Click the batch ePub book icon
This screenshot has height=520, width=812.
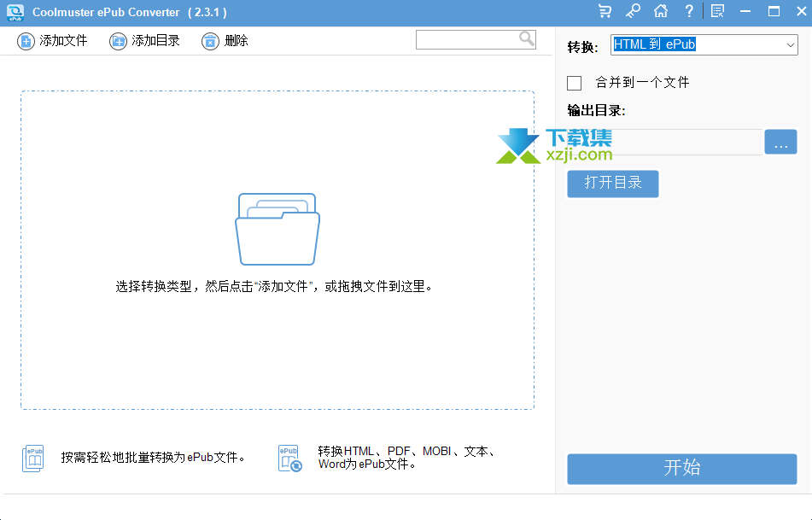pos(32,459)
